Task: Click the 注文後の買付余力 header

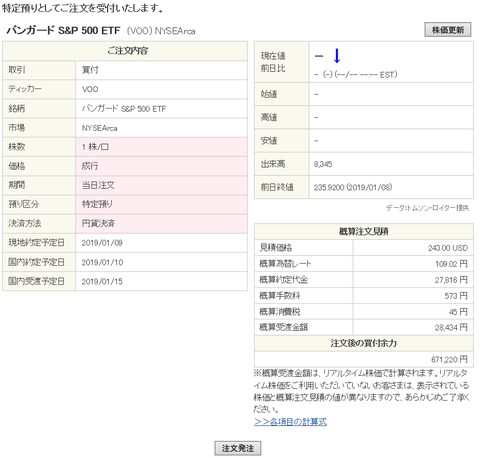Action: click(x=364, y=343)
